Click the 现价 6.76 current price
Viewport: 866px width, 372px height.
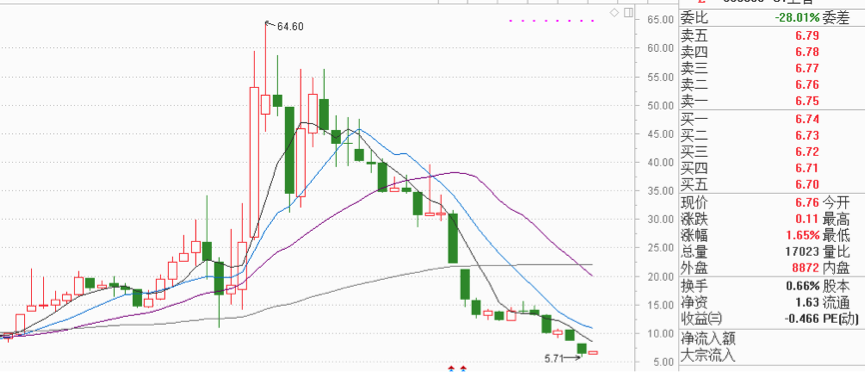(x=807, y=202)
